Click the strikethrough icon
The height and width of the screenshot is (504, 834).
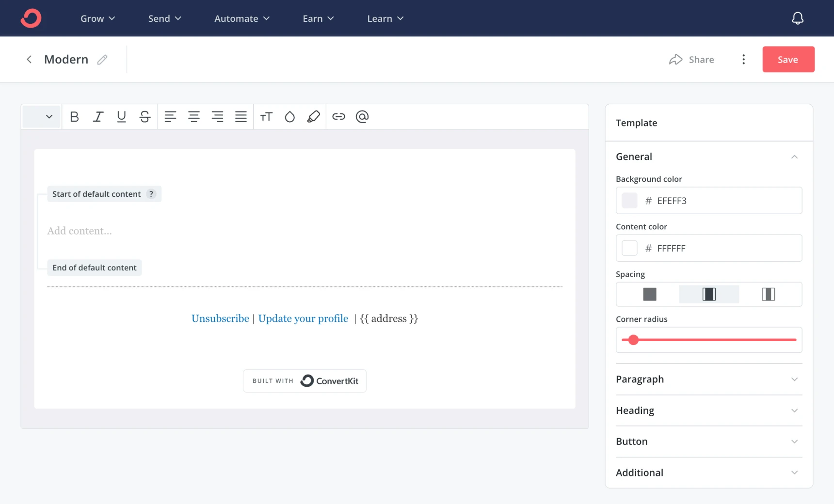pos(144,117)
